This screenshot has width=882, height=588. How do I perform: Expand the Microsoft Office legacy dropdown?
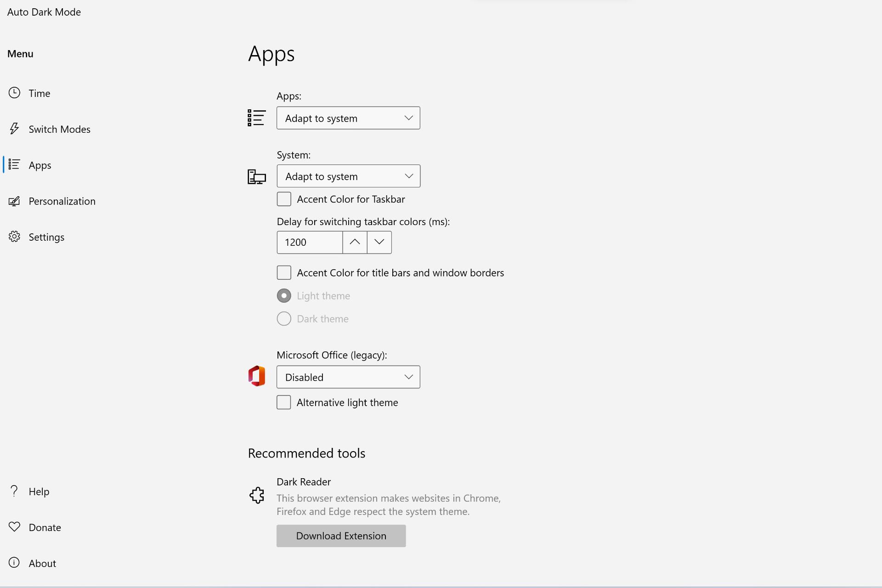click(x=348, y=377)
